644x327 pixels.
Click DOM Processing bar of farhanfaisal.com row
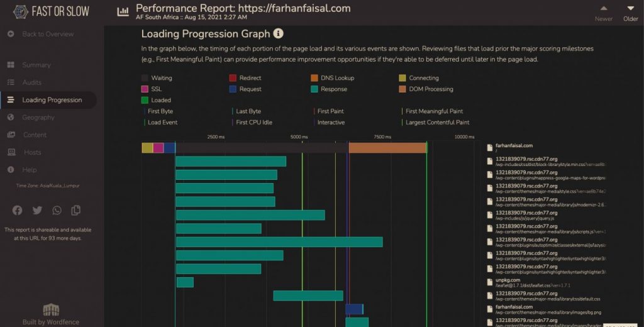point(387,148)
